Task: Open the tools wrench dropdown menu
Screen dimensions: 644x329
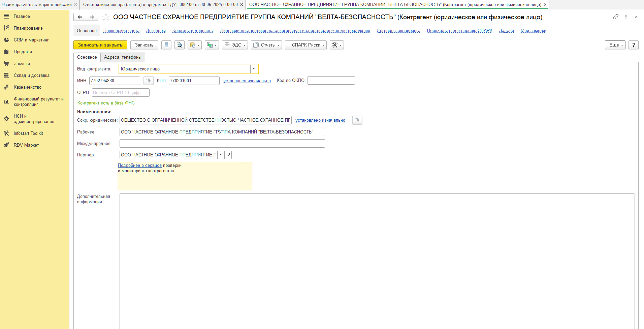Action: click(x=337, y=45)
